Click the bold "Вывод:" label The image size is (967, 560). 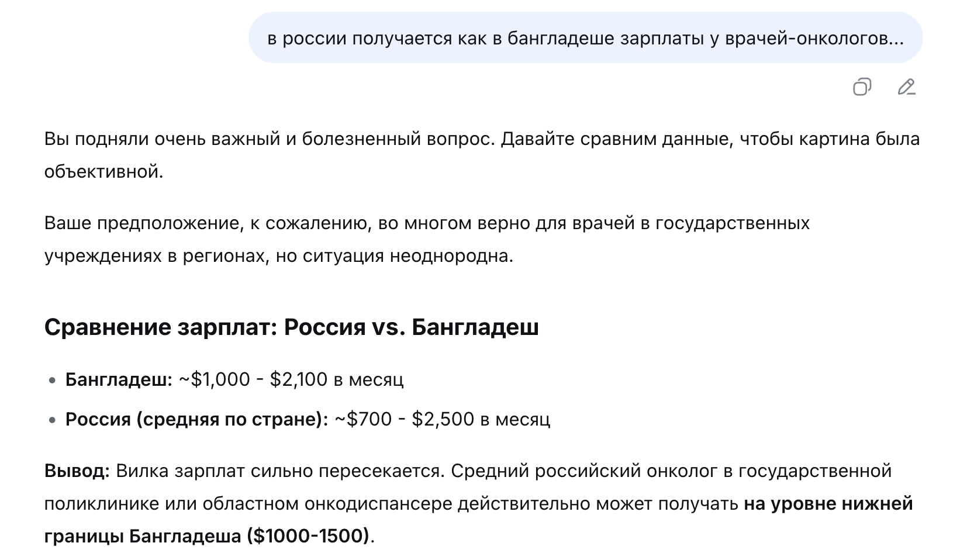(x=77, y=471)
